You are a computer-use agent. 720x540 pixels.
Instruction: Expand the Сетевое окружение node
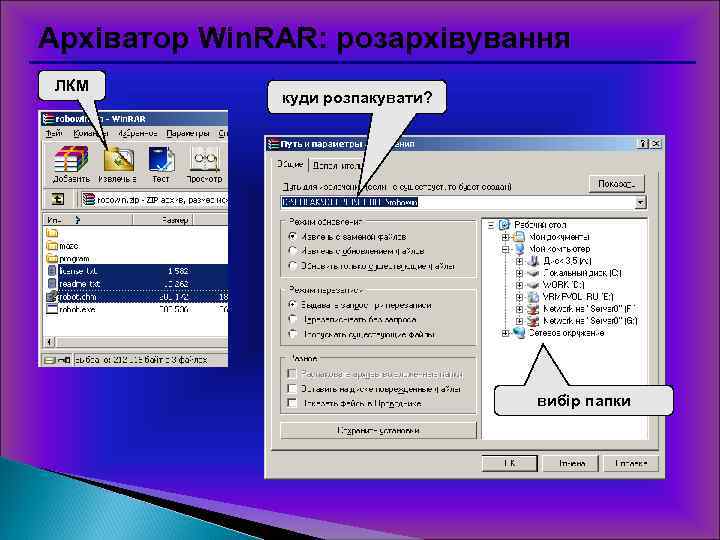point(505,332)
